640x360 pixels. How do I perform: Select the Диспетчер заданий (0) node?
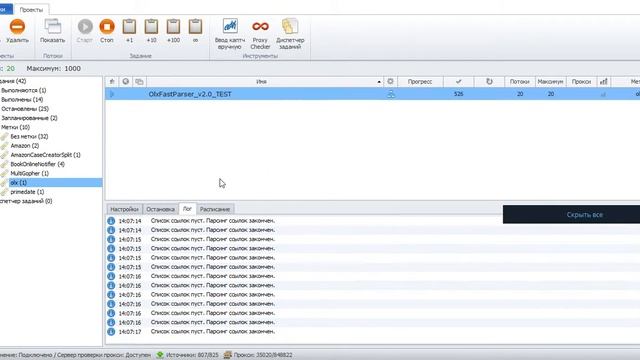26,201
